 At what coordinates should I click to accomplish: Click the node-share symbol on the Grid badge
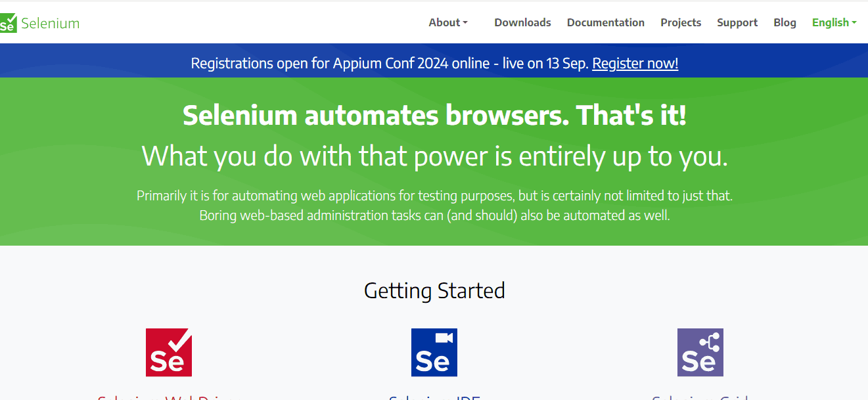tap(710, 342)
